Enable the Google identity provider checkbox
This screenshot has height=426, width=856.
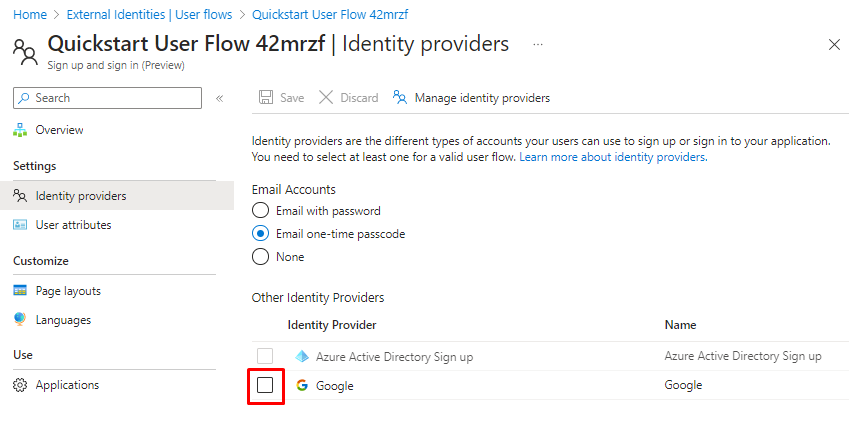point(265,385)
